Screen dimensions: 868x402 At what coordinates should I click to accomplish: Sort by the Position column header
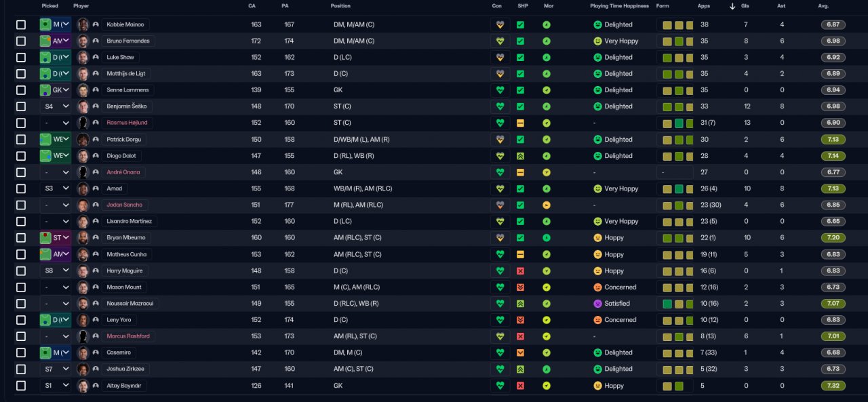click(x=340, y=6)
